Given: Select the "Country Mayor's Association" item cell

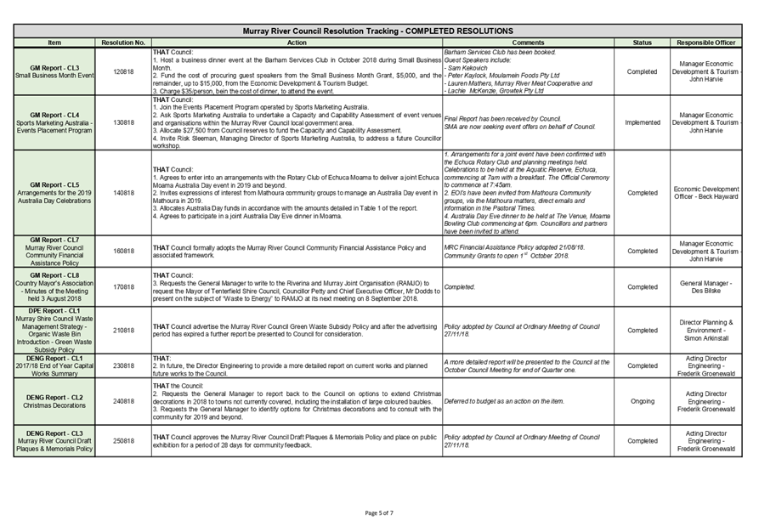Looking at the screenshot, I should coord(54,286).
